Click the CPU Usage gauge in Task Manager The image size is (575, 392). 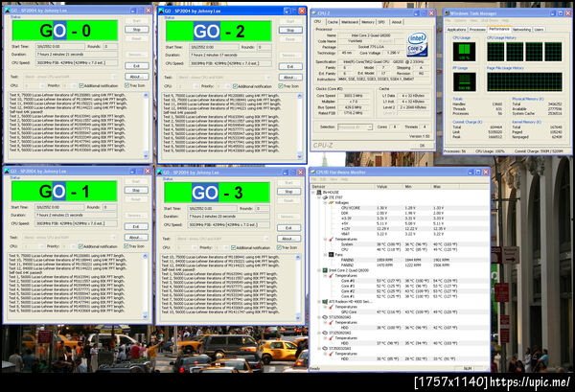point(464,52)
